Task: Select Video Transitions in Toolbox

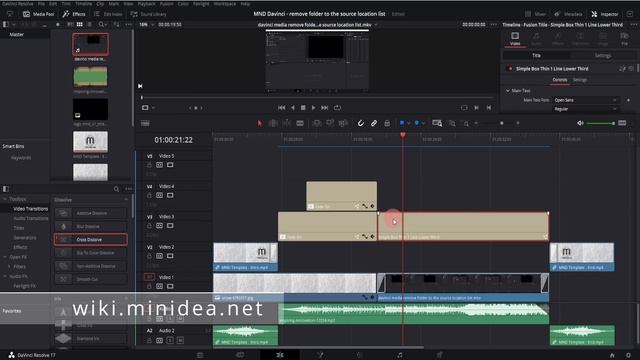Action: (x=31, y=209)
